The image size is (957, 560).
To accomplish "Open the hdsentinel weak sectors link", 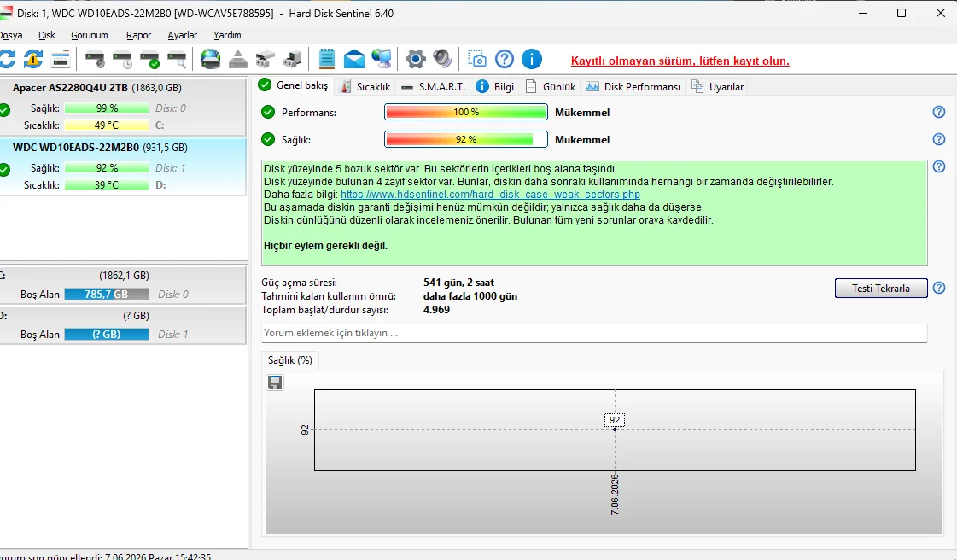I will click(x=490, y=195).
